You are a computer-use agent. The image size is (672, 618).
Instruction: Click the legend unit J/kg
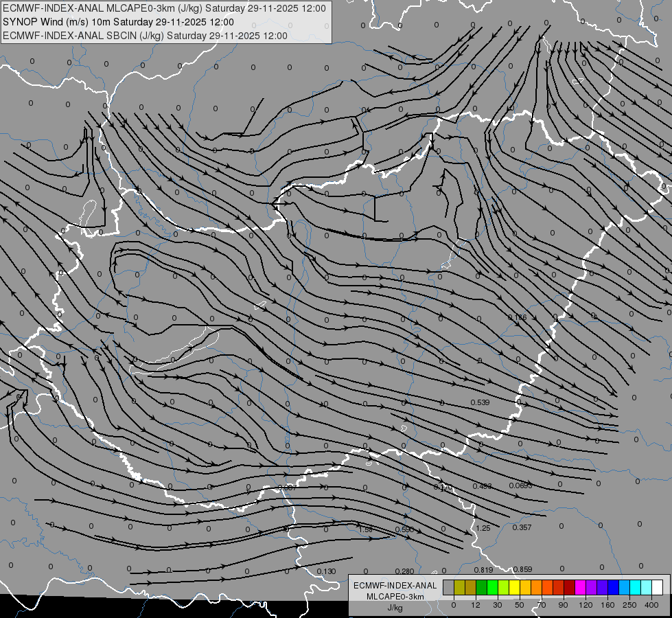coord(395,608)
